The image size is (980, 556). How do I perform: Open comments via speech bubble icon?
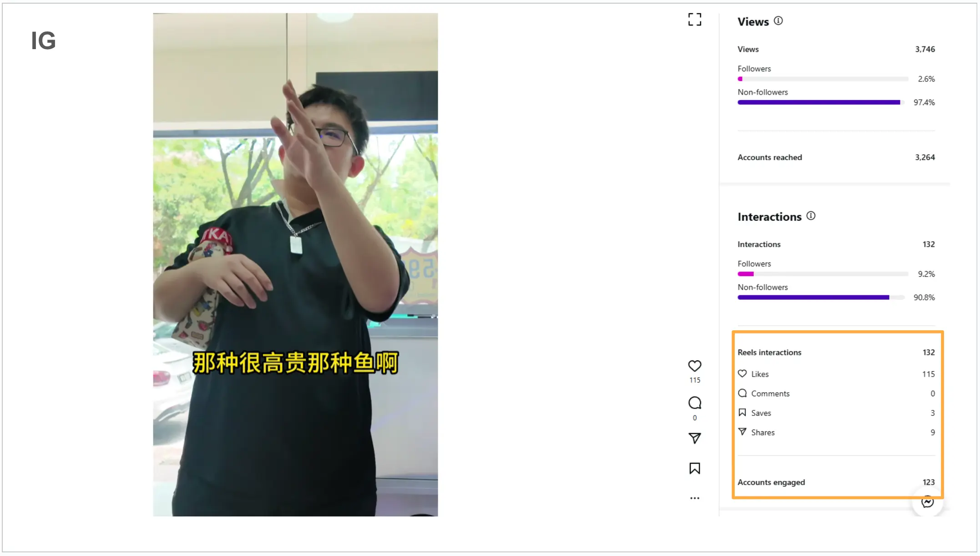coord(694,403)
